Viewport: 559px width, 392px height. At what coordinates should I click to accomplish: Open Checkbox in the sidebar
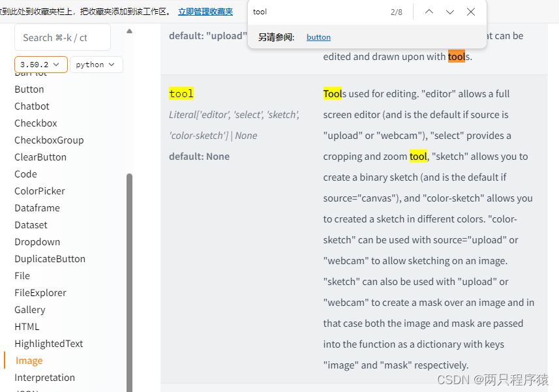click(x=36, y=123)
